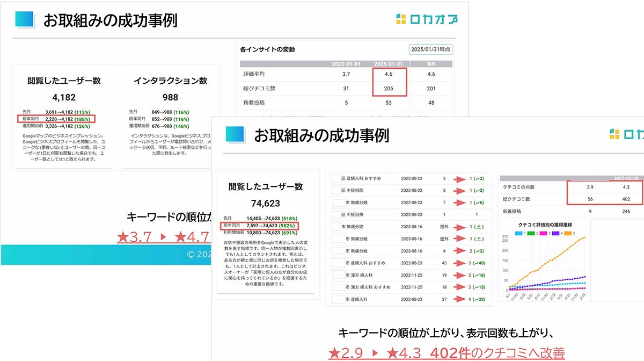Click the blue square beside front slide title

[236, 135]
